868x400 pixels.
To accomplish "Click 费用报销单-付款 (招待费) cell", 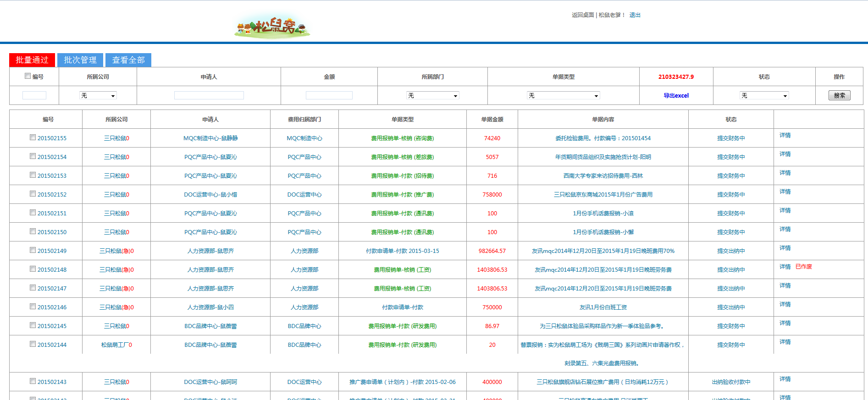I will pos(403,176).
